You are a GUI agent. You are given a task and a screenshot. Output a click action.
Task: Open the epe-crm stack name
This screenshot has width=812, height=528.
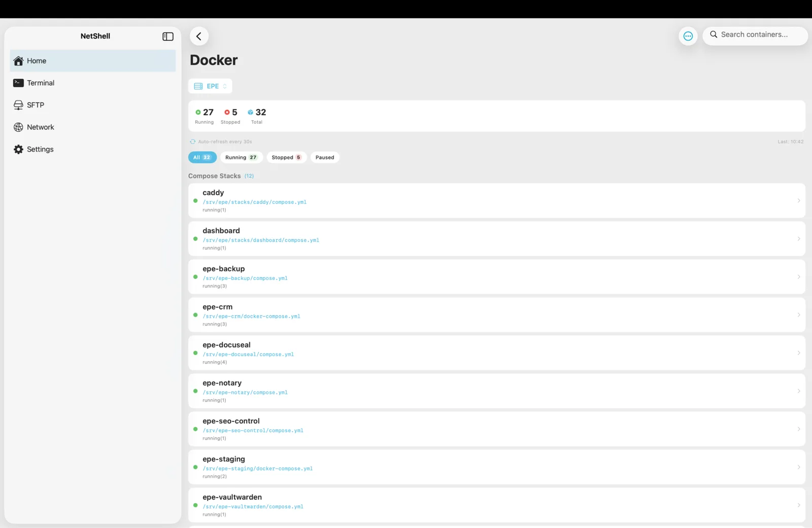point(218,307)
